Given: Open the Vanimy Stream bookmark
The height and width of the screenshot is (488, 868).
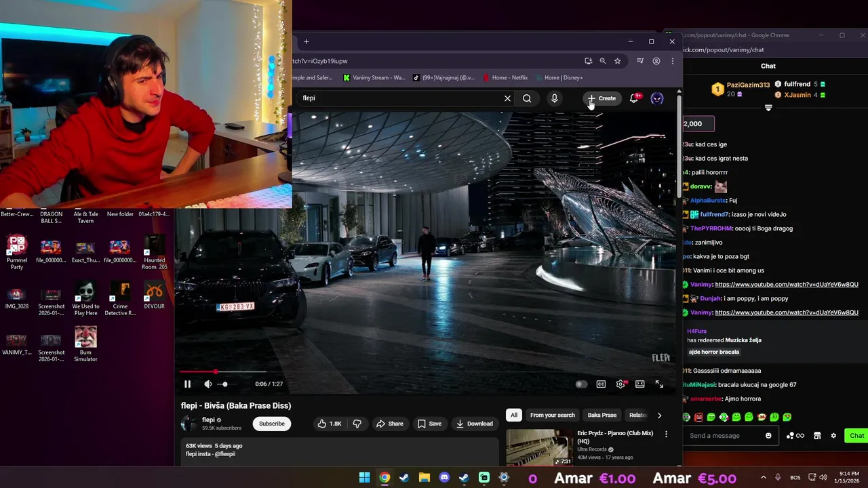Looking at the screenshot, I should click(x=374, y=78).
